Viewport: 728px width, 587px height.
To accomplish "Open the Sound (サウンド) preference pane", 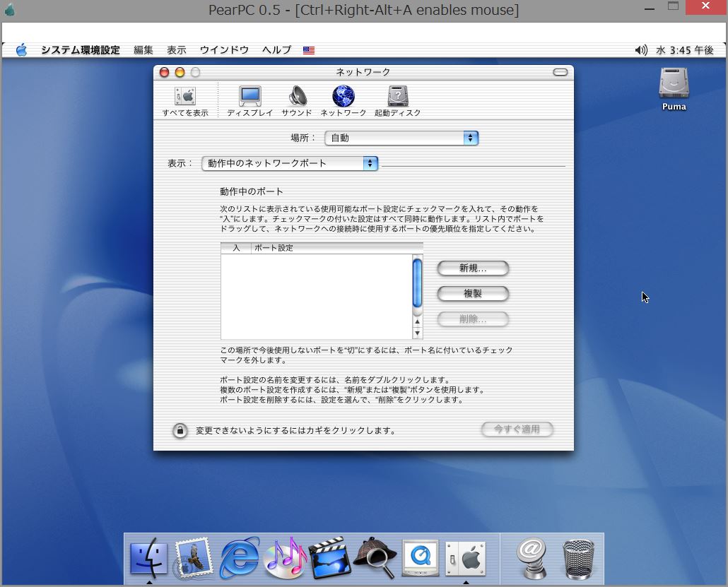I will [297, 101].
